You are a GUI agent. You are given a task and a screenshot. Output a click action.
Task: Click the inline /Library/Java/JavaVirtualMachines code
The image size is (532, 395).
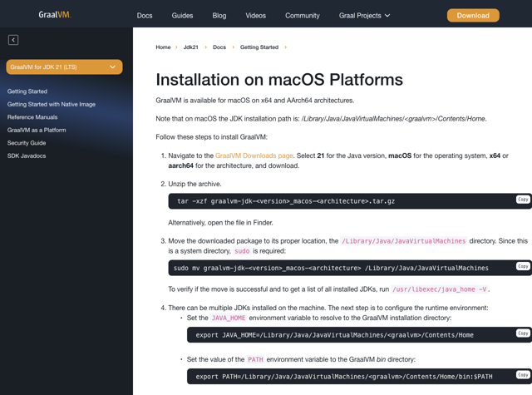tap(404, 241)
